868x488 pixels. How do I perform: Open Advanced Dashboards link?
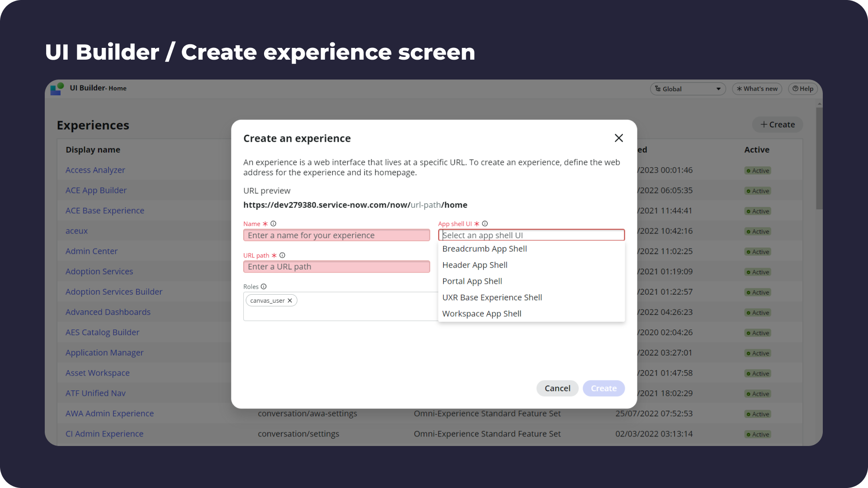pyautogui.click(x=108, y=312)
